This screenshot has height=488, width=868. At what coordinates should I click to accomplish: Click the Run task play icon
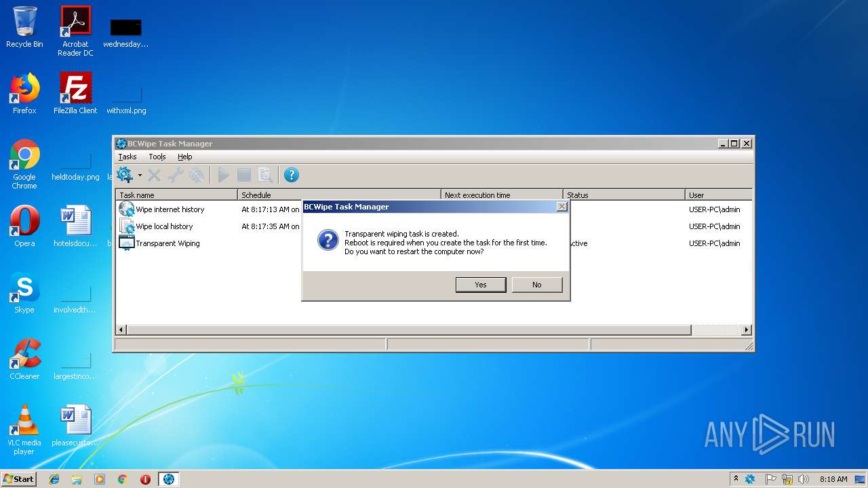tap(223, 176)
